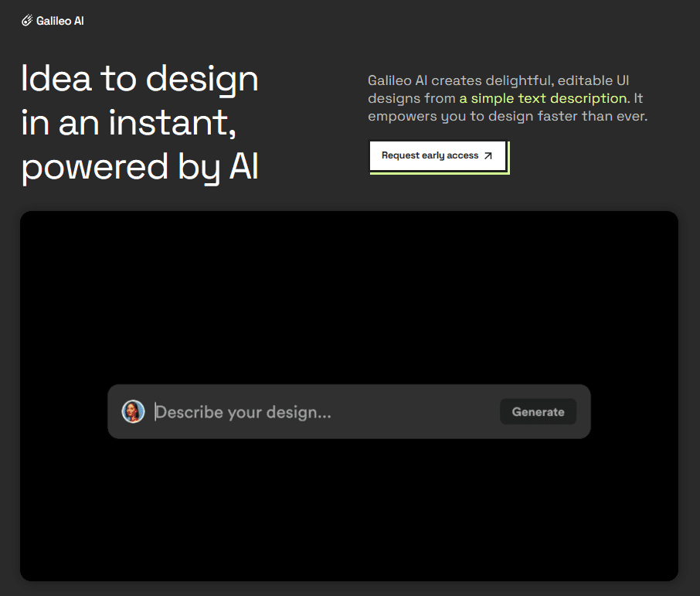Click the headline 'Idea to design'

click(x=140, y=80)
